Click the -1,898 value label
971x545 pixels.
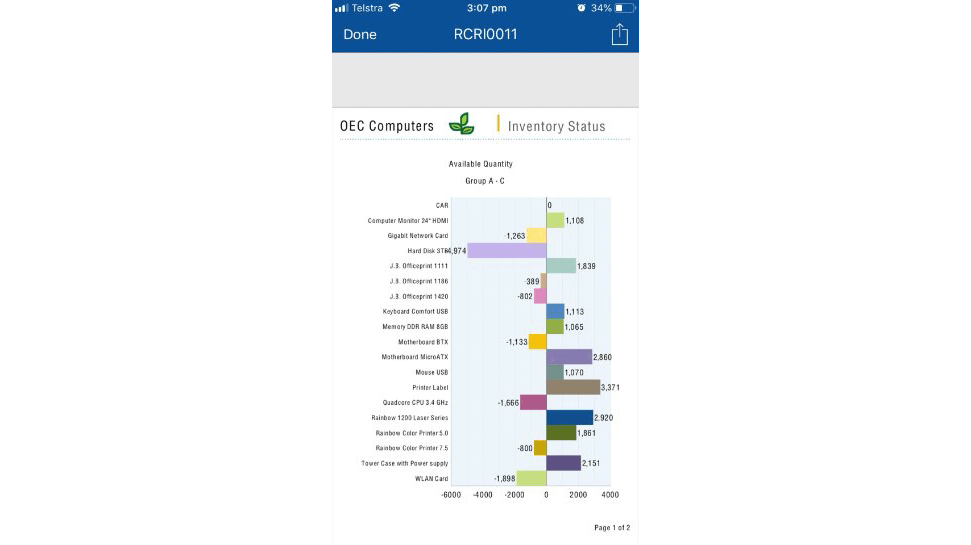pyautogui.click(x=505, y=479)
